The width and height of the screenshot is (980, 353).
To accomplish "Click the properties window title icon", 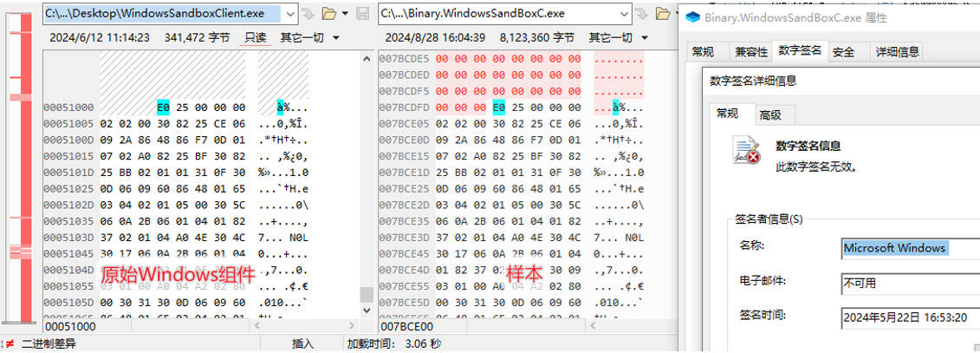I will [x=691, y=17].
